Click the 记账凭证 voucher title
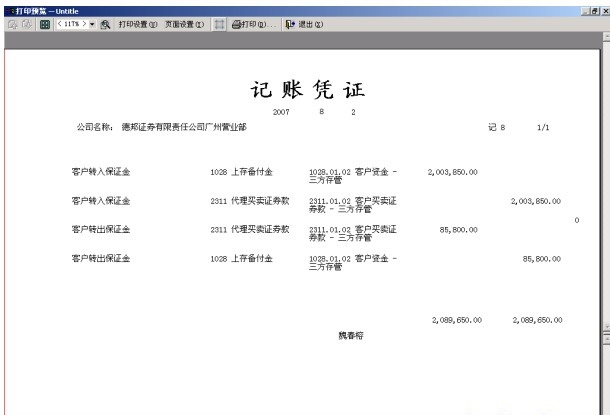The width and height of the screenshot is (610, 415). [x=306, y=90]
